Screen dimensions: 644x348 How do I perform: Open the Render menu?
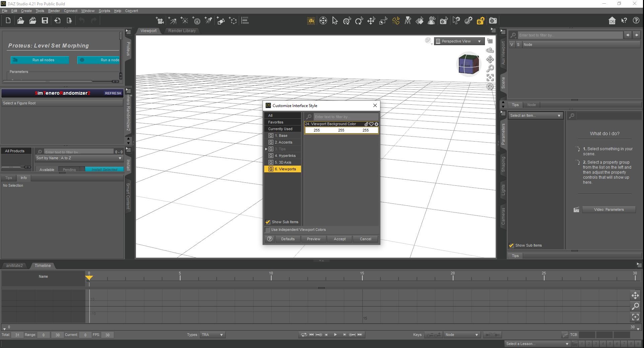(54, 11)
